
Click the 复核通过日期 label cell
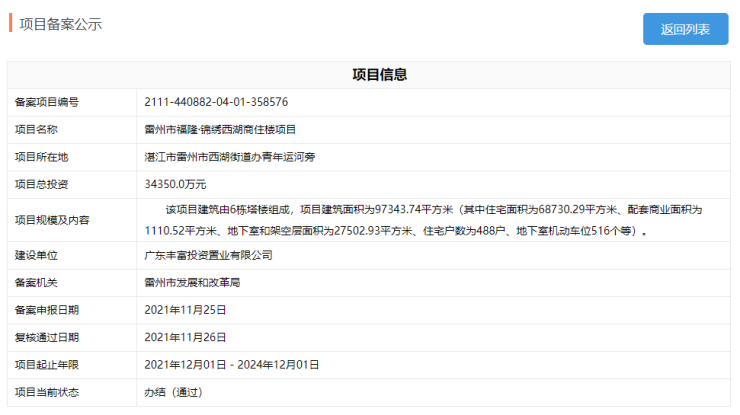72,337
